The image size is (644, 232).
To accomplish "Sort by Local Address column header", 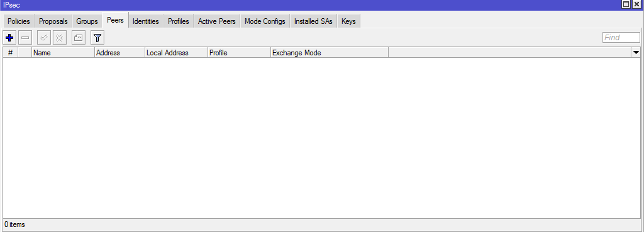I will click(176, 53).
